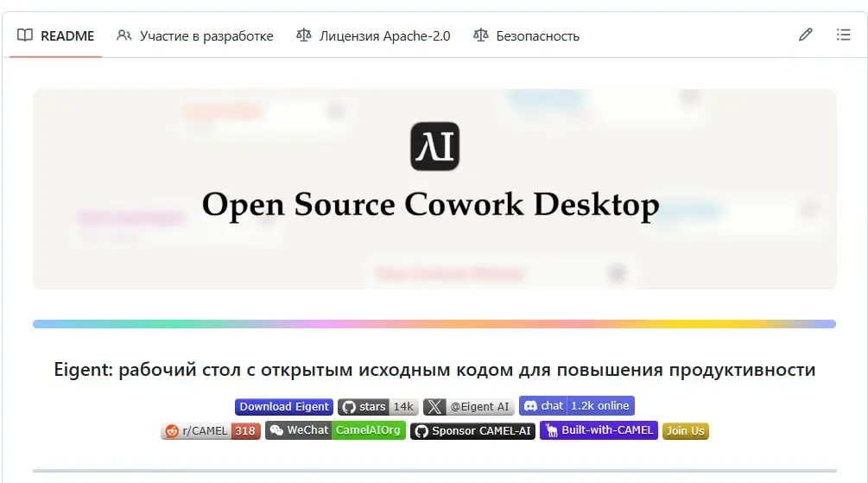Image resolution: width=868 pixels, height=483 pixels.
Task: Click camel icon on Built-with-CAMEL badge
Action: 551,430
